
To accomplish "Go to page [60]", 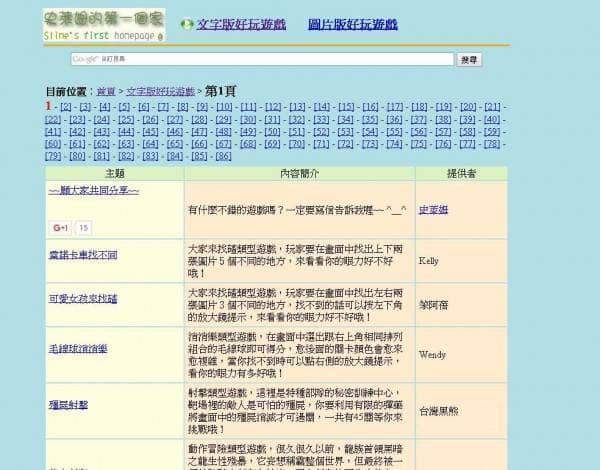I will pos(53,144).
